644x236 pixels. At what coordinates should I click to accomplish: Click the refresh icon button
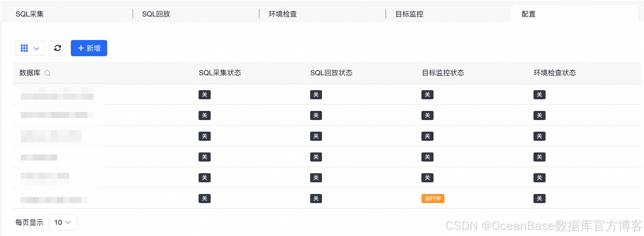click(x=58, y=48)
